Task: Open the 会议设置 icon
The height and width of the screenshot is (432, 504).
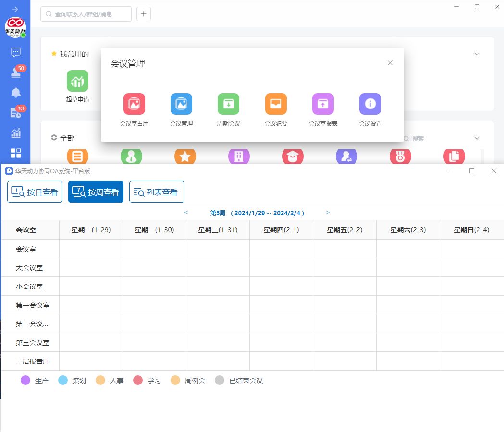Action: coord(370,104)
